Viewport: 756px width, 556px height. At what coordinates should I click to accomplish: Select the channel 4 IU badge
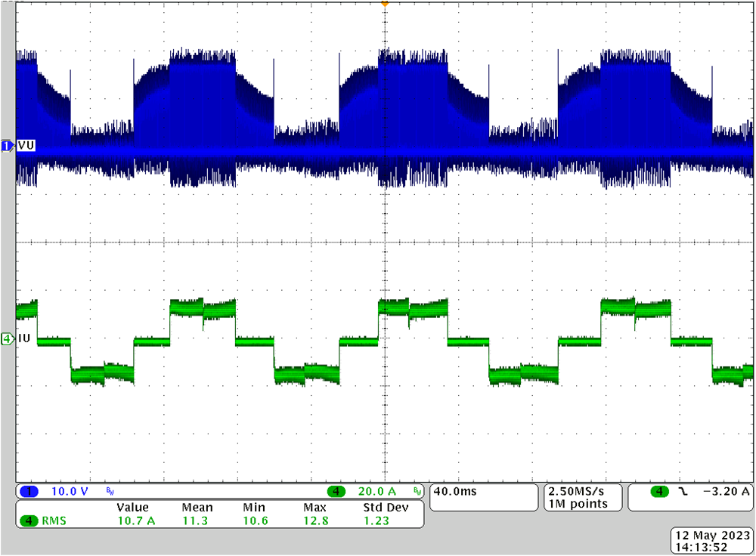pyautogui.click(x=8, y=339)
